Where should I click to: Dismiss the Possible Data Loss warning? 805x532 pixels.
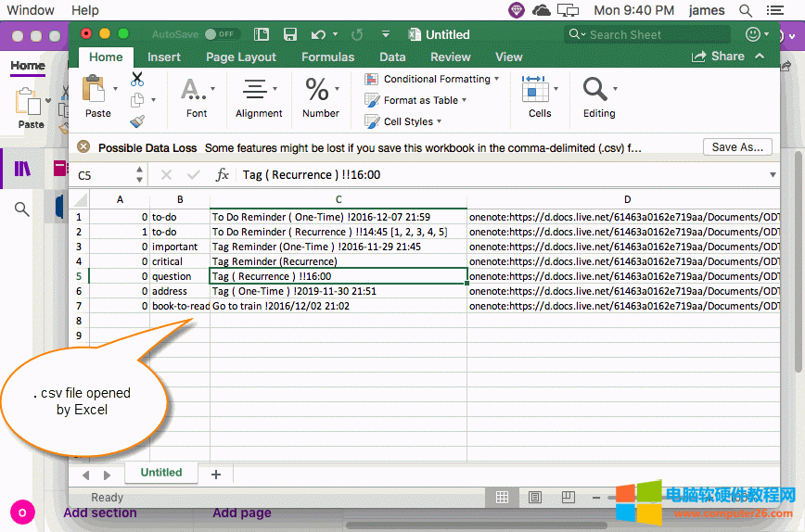(x=83, y=146)
